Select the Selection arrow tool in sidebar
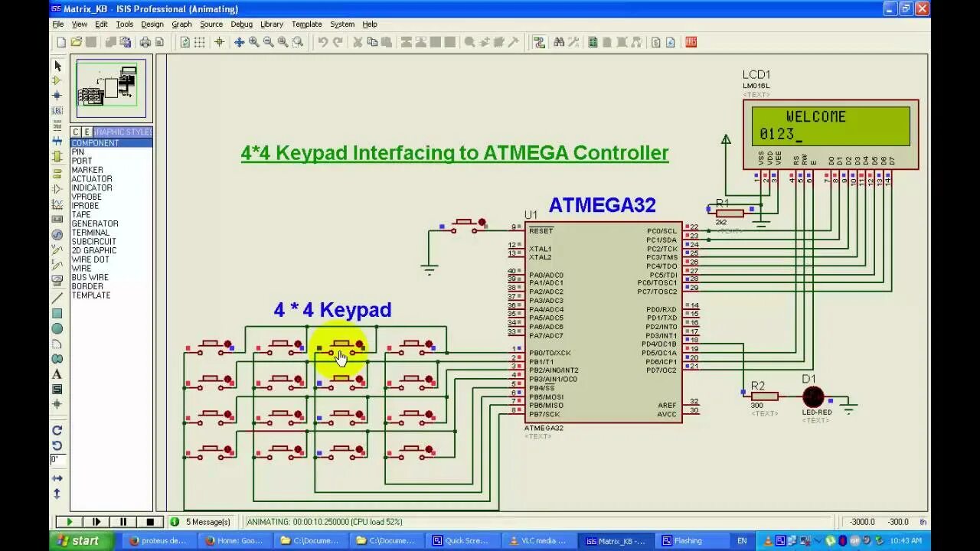Image resolution: width=980 pixels, height=551 pixels. [x=57, y=66]
